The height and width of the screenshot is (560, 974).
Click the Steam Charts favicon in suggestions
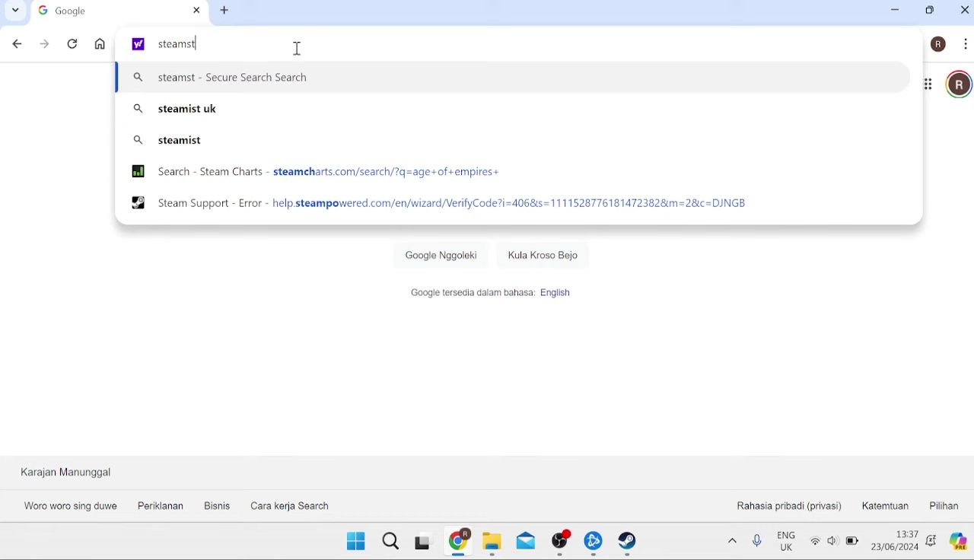[138, 171]
